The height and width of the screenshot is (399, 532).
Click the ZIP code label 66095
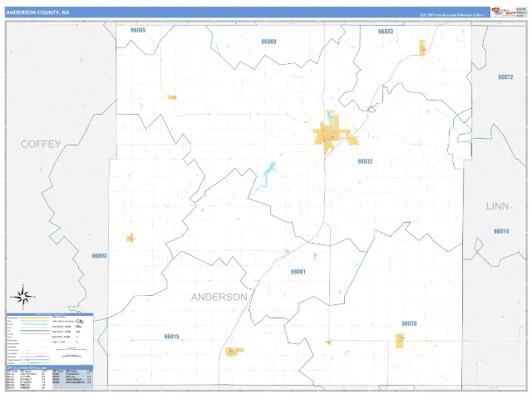(138, 30)
